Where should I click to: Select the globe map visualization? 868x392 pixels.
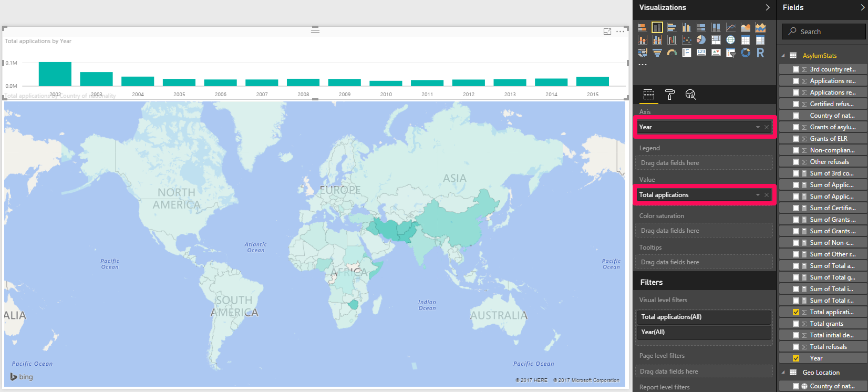click(731, 40)
